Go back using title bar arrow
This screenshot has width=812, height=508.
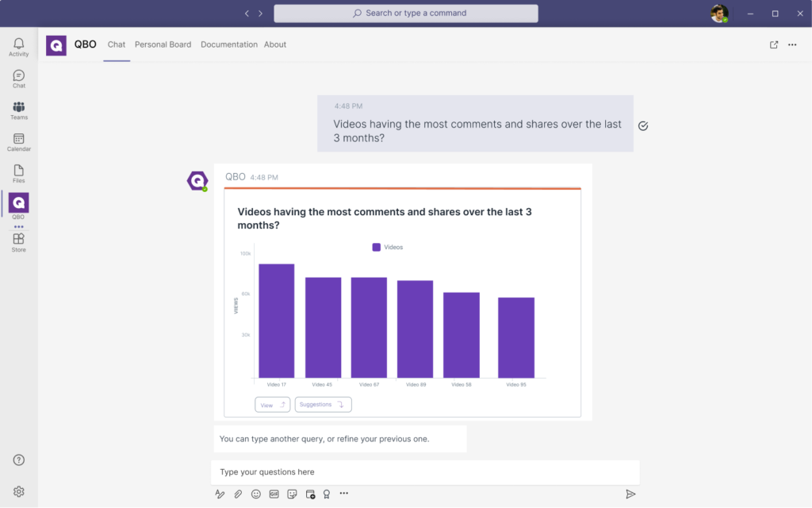coord(247,13)
